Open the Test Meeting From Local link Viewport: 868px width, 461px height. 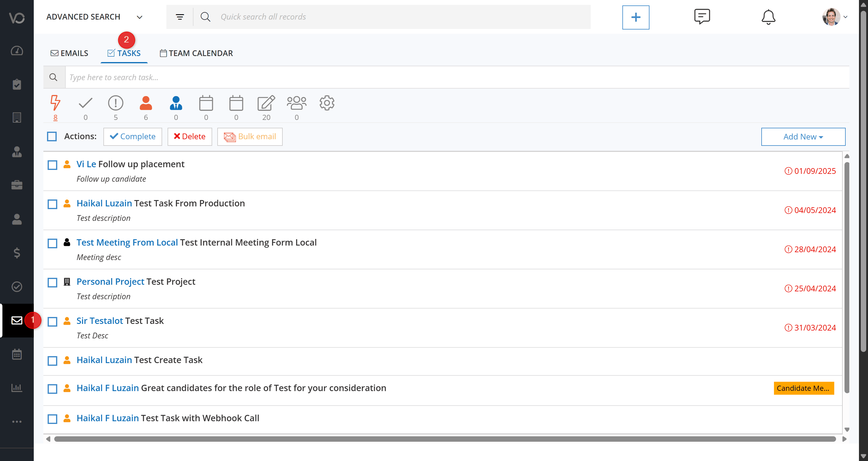[x=127, y=243]
